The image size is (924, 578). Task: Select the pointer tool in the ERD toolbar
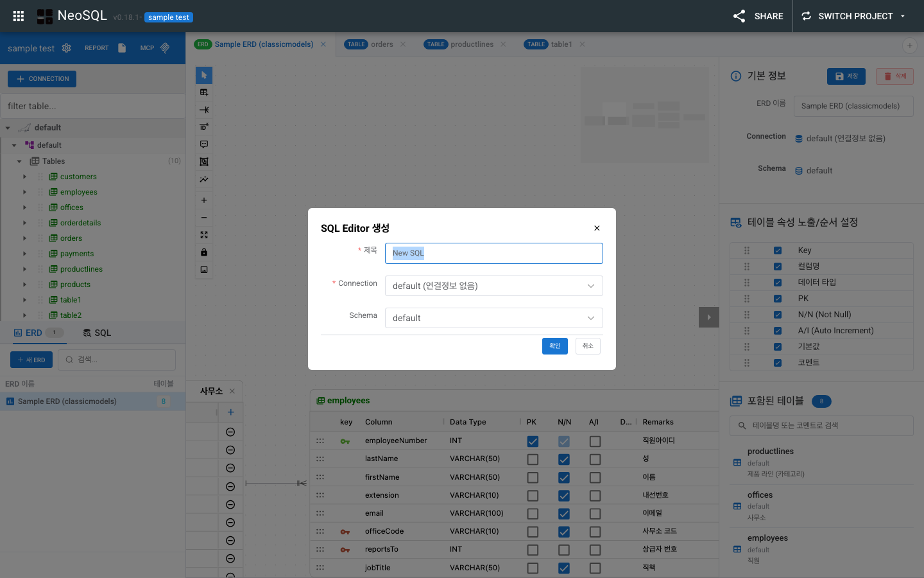(203, 75)
